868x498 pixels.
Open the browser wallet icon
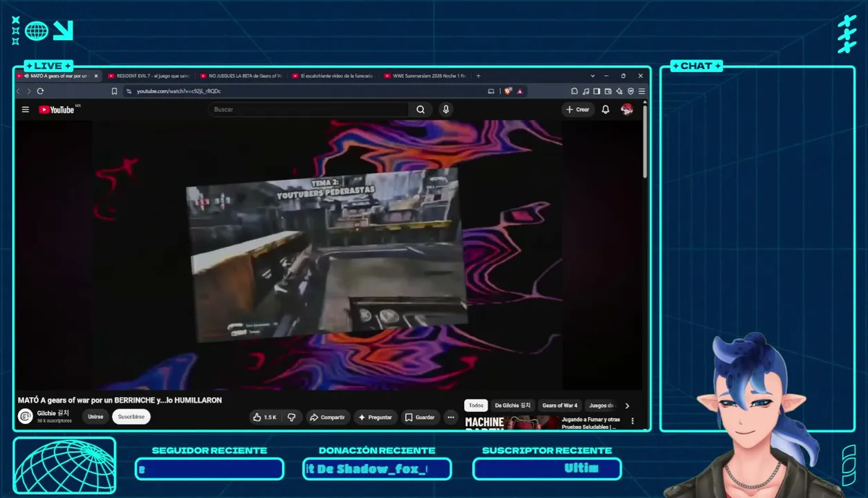pyautogui.click(x=608, y=91)
